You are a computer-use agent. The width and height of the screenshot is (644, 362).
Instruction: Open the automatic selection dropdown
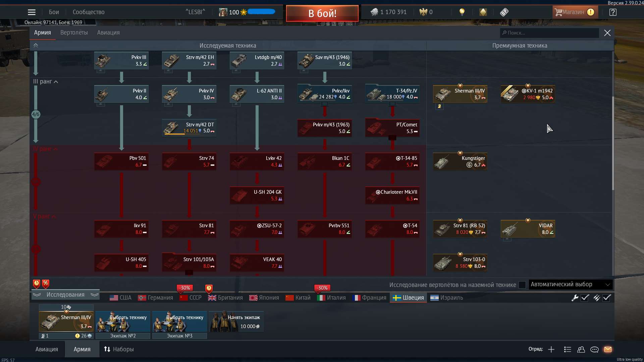pyautogui.click(x=571, y=284)
